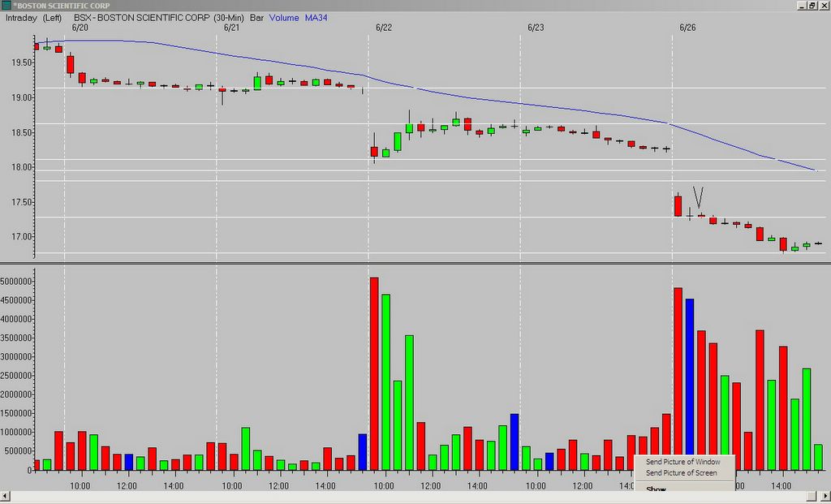Click the 6/21 date label

pos(231,28)
